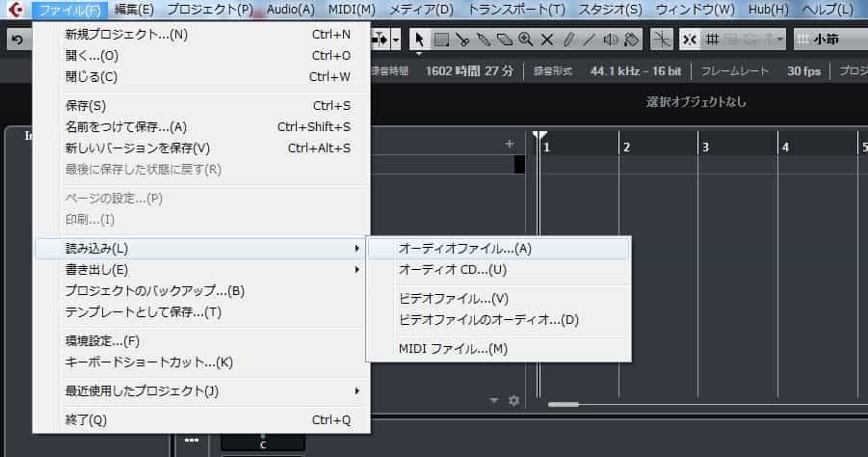This screenshot has width=868, height=457.
Task: Select the Split scissors tool
Action: coord(462,40)
